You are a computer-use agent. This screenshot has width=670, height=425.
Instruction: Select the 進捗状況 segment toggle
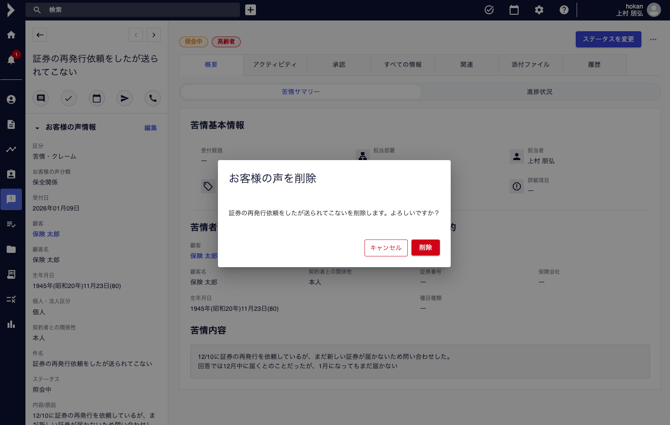click(539, 92)
